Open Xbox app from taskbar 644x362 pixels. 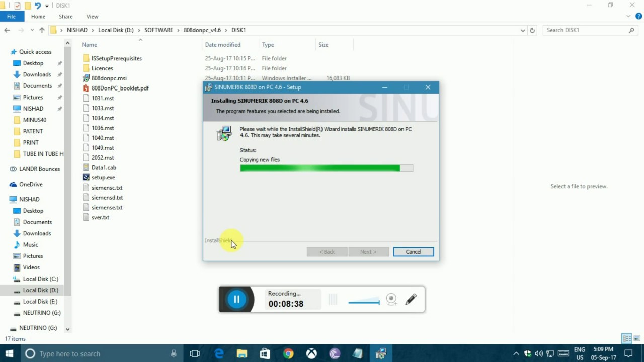(312, 354)
